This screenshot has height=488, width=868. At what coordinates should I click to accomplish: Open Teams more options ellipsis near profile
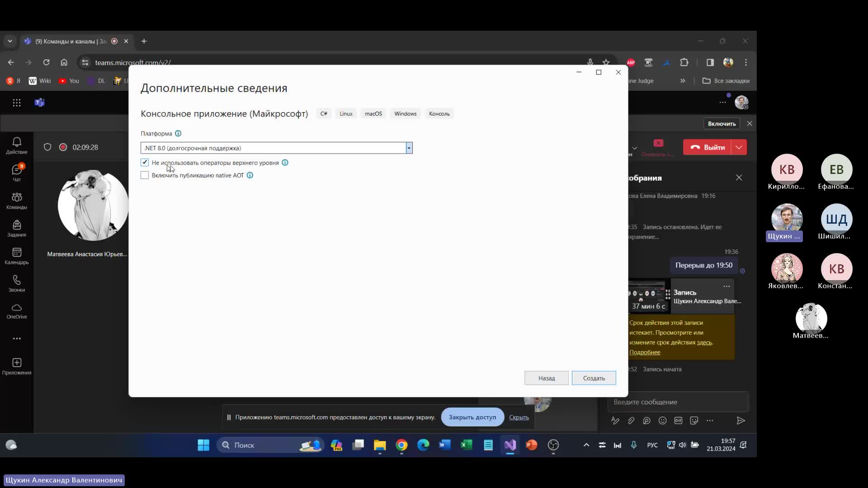tap(723, 103)
